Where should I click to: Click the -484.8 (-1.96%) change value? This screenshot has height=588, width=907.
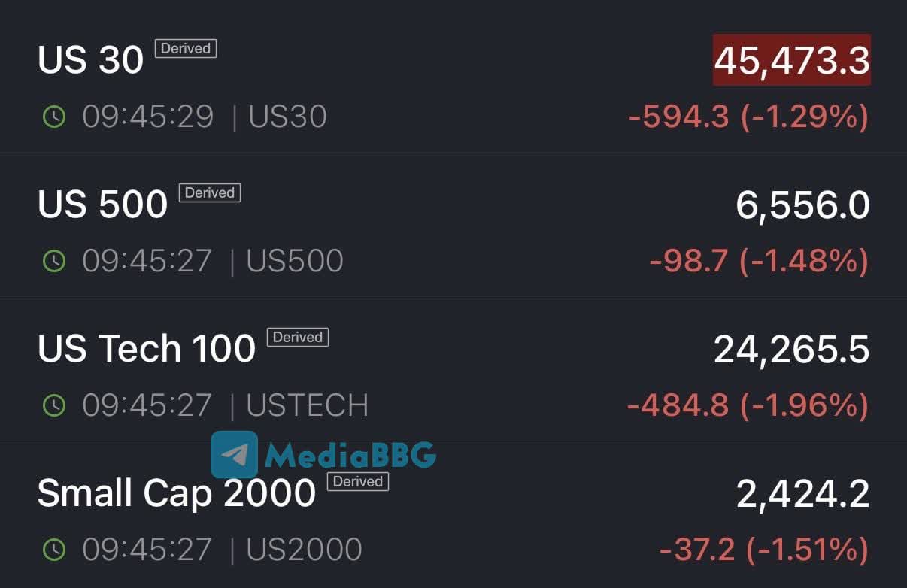(x=748, y=405)
